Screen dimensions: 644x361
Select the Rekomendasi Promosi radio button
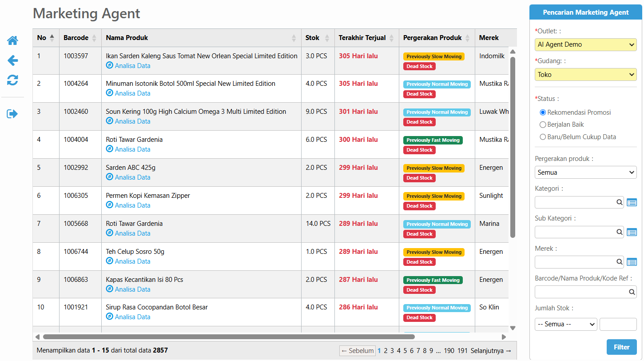coord(543,112)
